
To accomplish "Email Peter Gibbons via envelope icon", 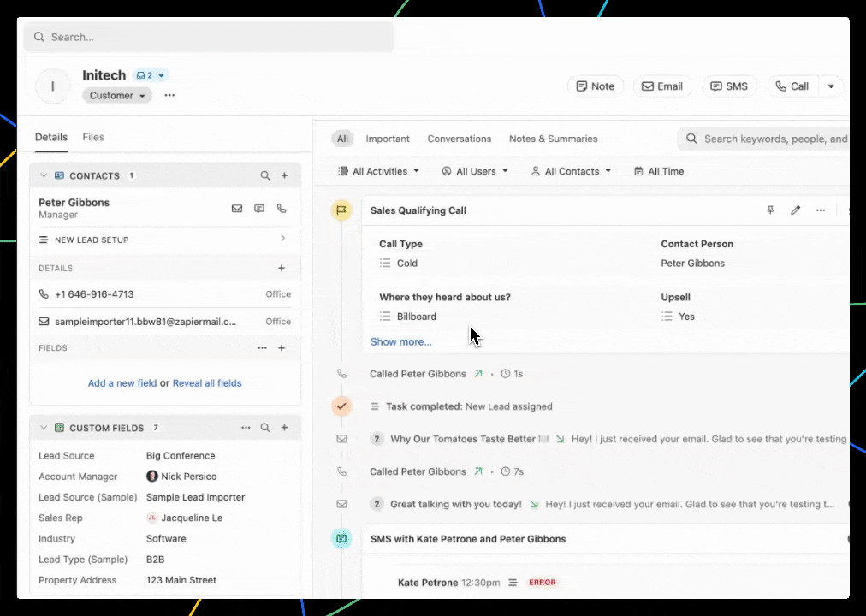I will (x=237, y=209).
